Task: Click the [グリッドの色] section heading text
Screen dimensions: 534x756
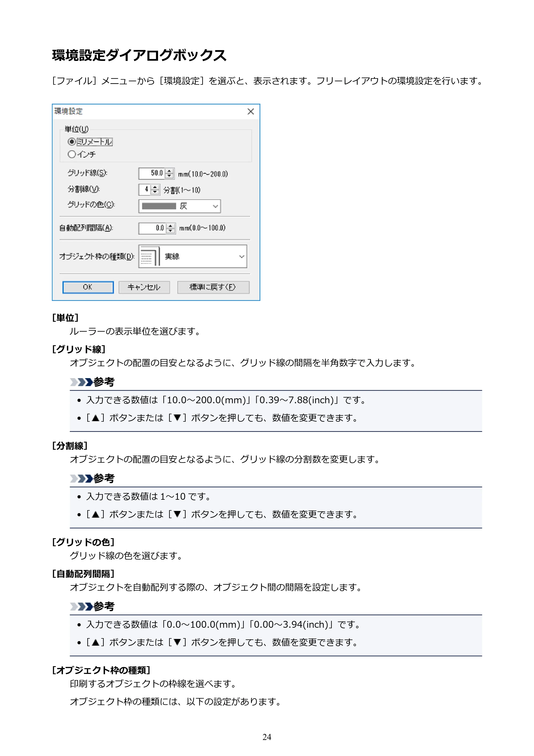Action: (x=83, y=542)
